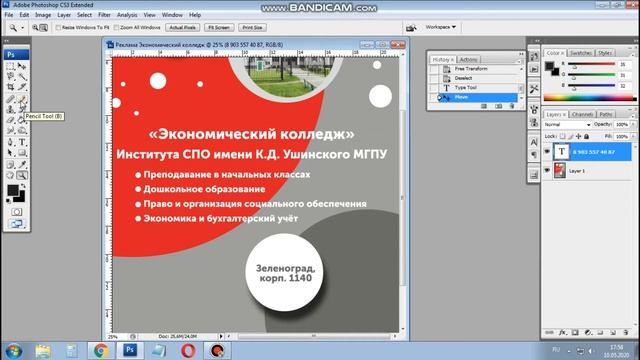This screenshot has height=360, width=640.
Task: Click the foreground color swatch in toolbox
Action: coord(13,190)
